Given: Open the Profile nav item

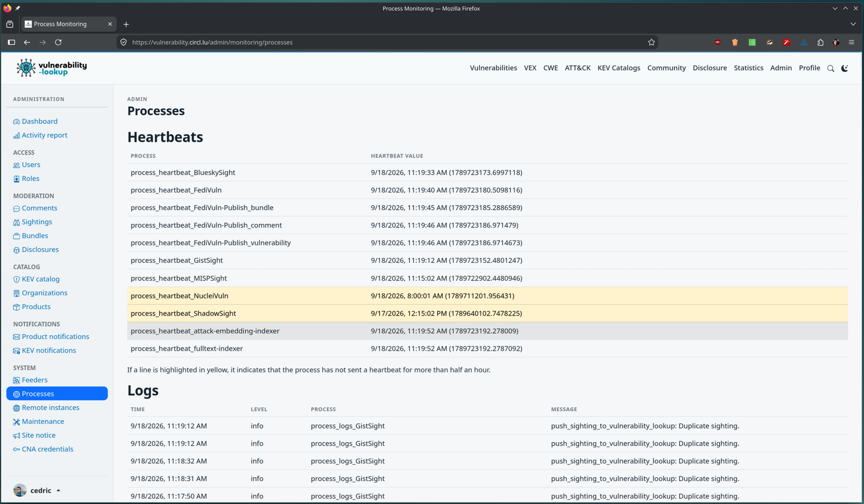Looking at the screenshot, I should click(809, 68).
